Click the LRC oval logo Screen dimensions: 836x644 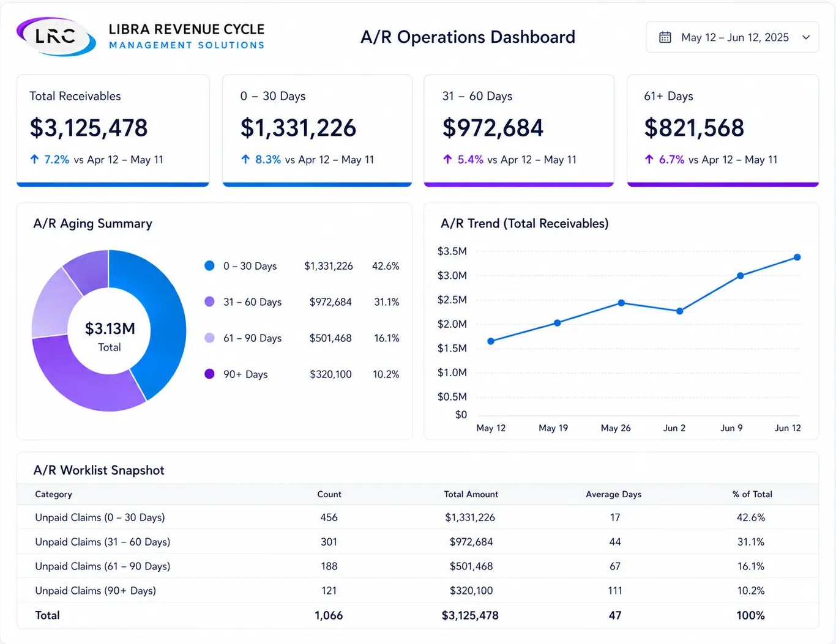56,36
